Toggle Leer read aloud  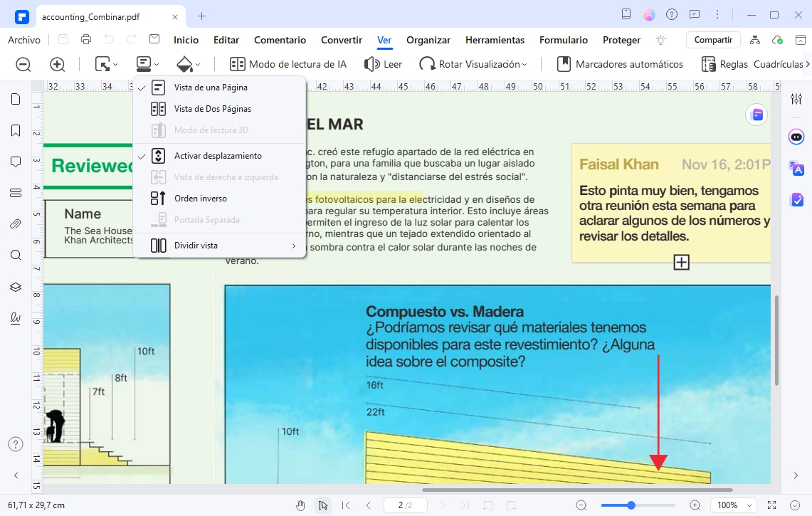click(383, 64)
